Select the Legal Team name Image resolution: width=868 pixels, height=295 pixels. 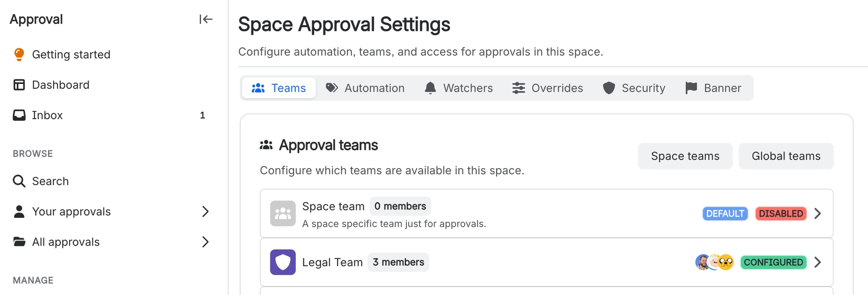[x=332, y=262]
